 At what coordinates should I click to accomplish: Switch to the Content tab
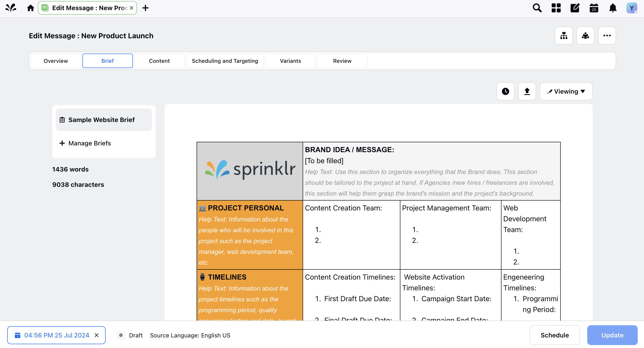point(159,61)
